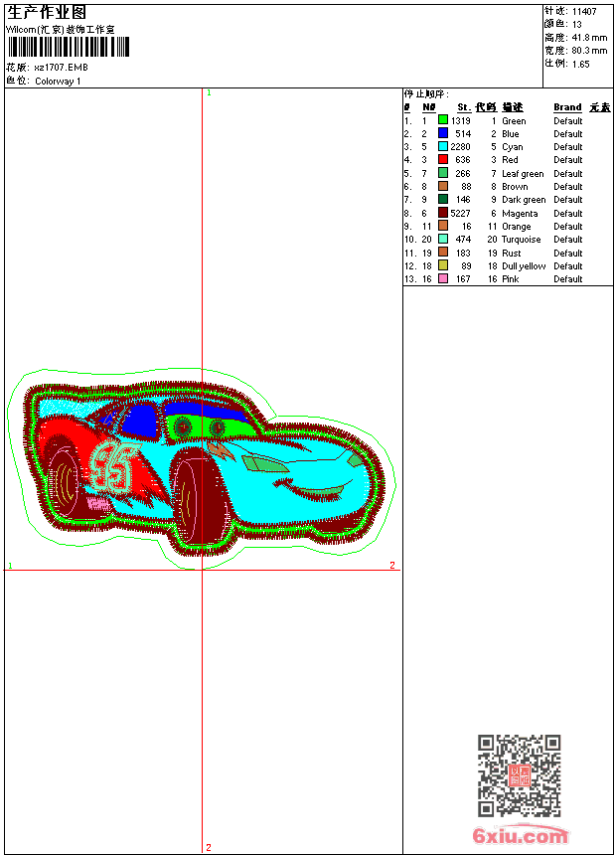Click the barcode under the Wilcom title
This screenshot has width=616, height=855.
pyautogui.click(x=69, y=47)
